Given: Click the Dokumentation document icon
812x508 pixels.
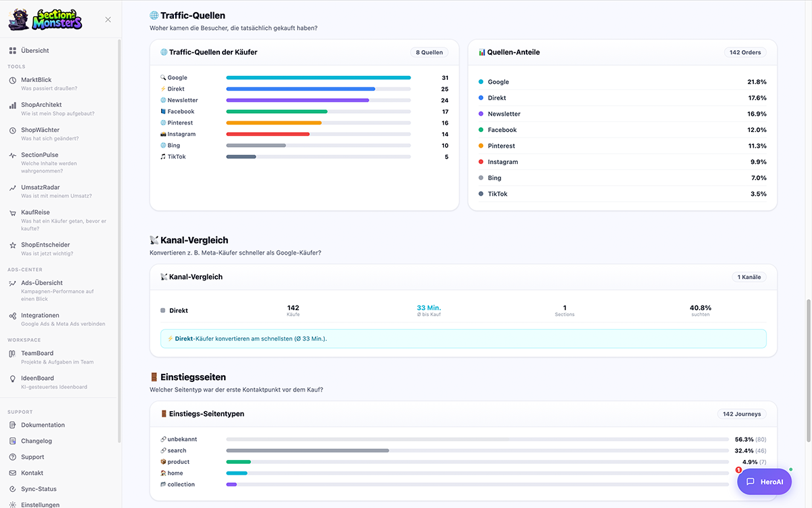Looking at the screenshot, I should pyautogui.click(x=13, y=425).
